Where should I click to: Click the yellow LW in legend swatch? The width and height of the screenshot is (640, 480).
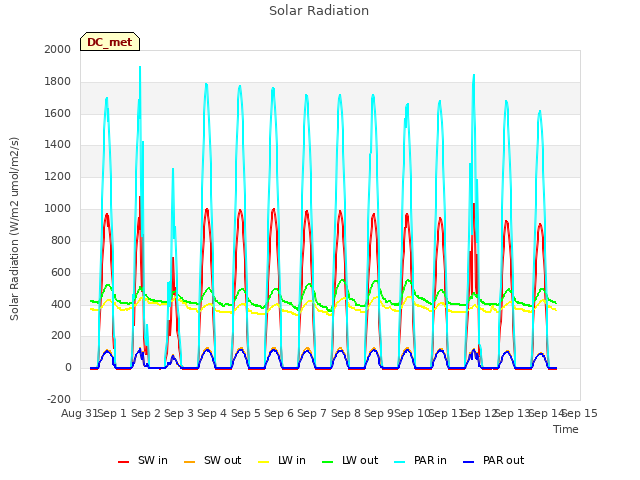(x=264, y=462)
